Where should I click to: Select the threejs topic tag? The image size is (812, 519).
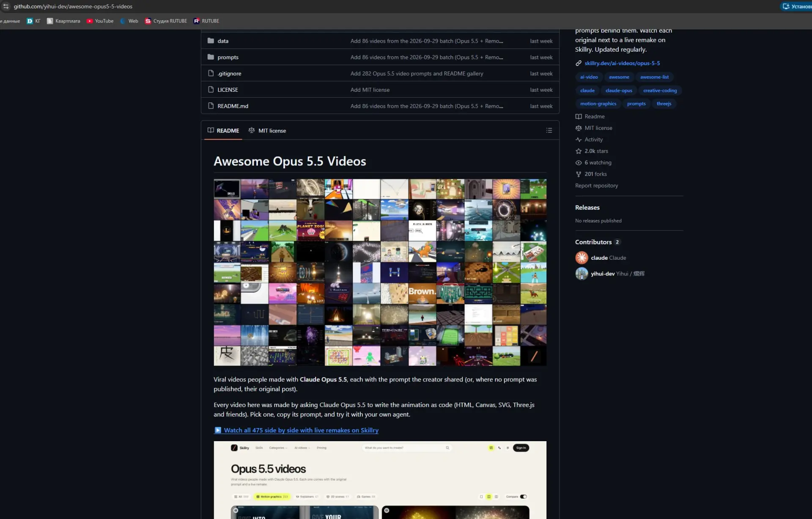(664, 104)
